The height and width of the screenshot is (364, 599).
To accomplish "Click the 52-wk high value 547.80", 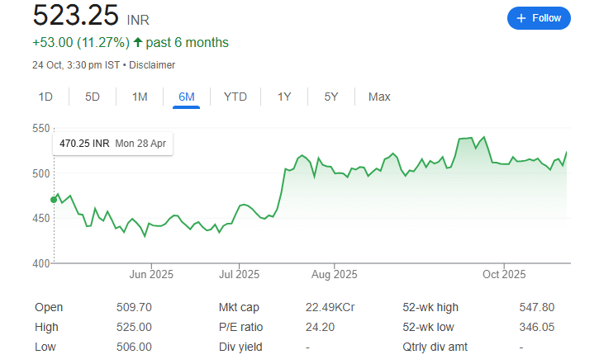I will point(536,307).
